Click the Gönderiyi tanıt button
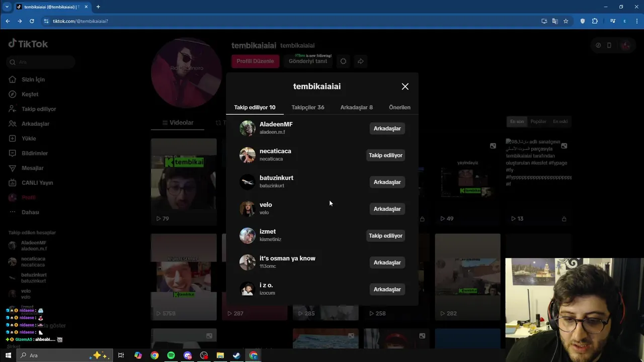 308,61
